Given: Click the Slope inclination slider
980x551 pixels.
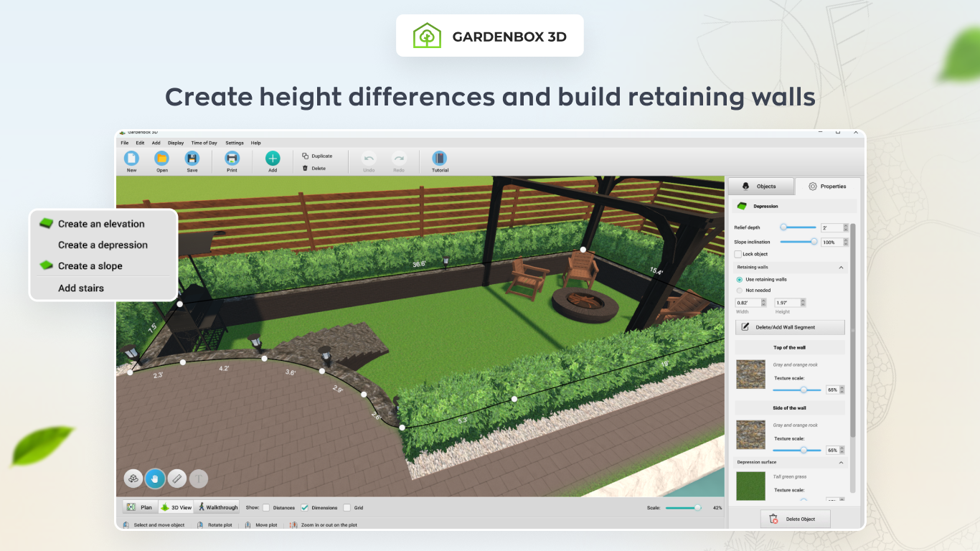Looking at the screenshot, I should click(798, 242).
